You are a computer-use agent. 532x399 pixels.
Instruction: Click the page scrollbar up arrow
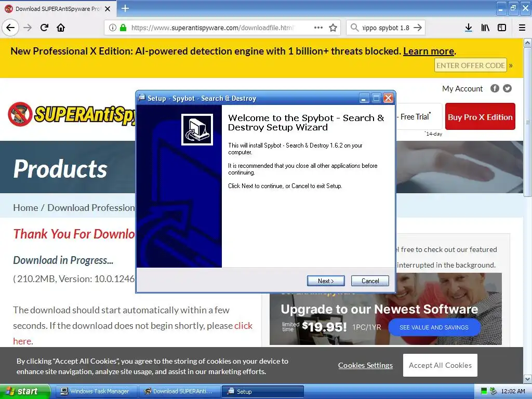pos(528,43)
